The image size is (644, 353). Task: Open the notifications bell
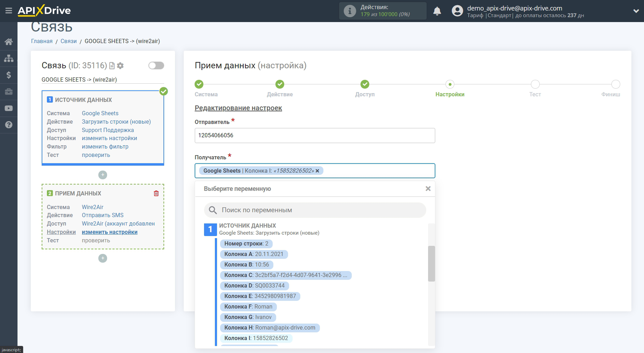pos(437,11)
